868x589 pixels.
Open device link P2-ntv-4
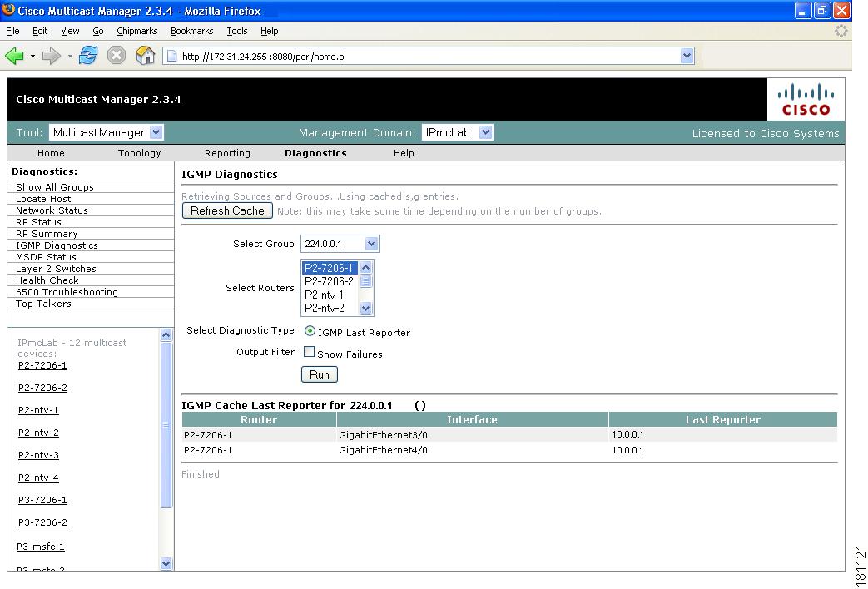pos(38,478)
